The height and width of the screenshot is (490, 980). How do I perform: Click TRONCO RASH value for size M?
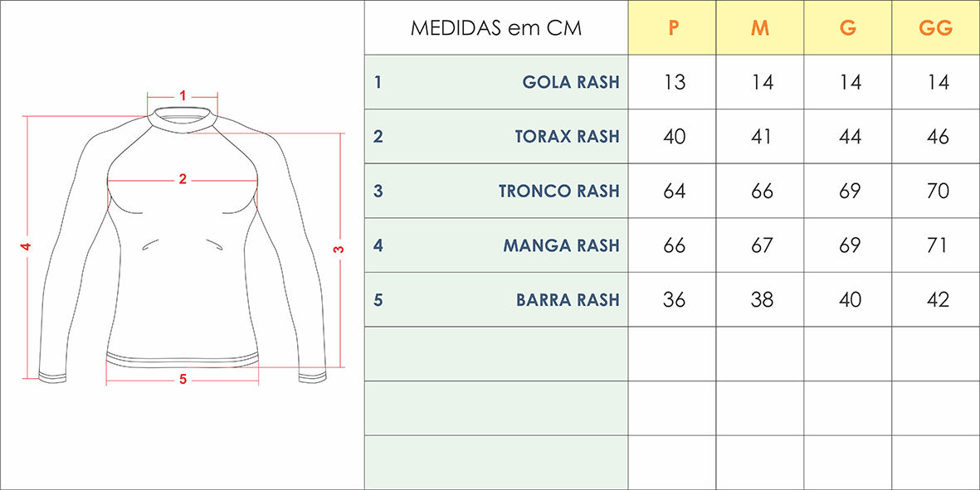[x=762, y=191]
